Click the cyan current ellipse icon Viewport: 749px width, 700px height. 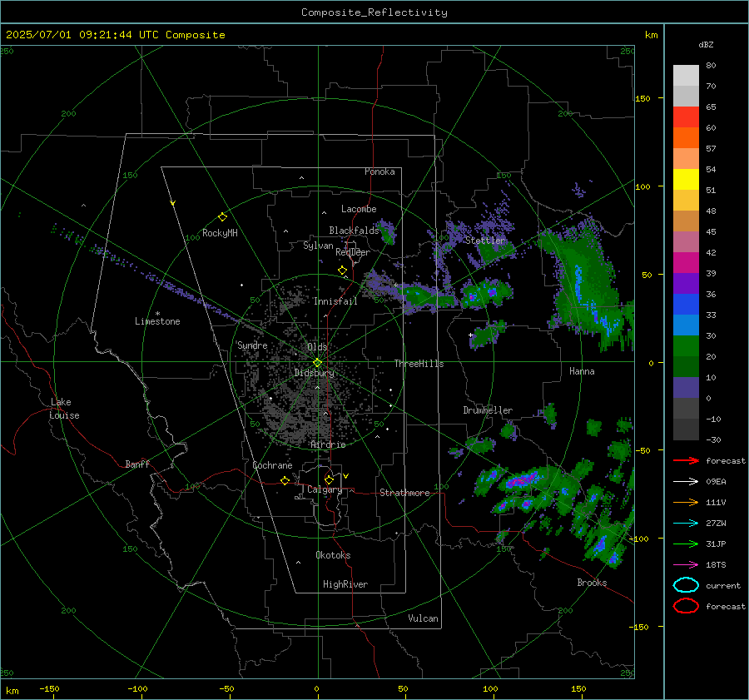click(x=686, y=585)
